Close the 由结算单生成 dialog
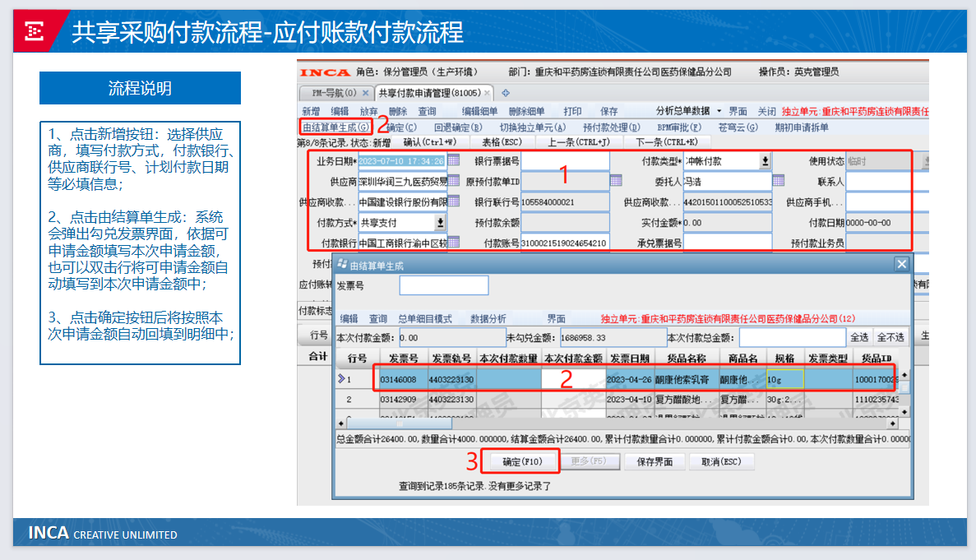The image size is (976, 560). [902, 265]
